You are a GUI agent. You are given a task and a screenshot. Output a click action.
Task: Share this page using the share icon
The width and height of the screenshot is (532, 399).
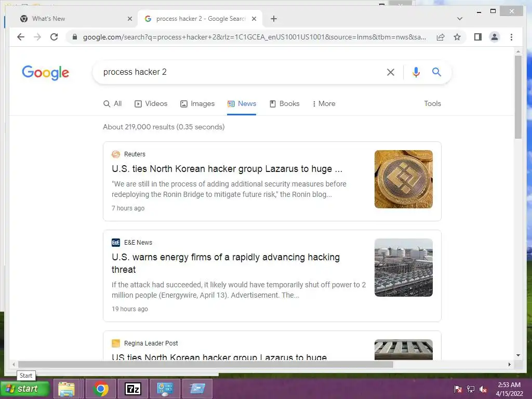(x=441, y=37)
